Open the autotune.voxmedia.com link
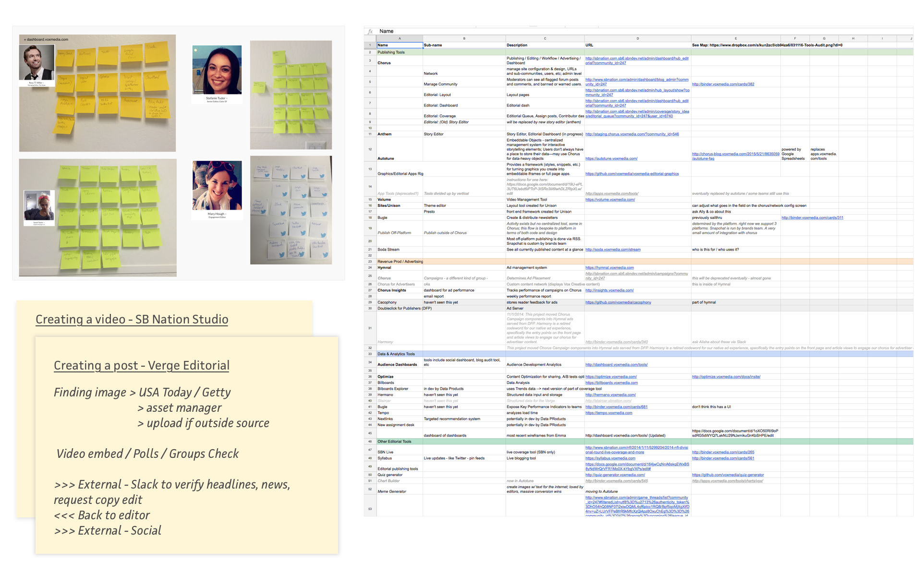924x573 pixels. point(611,158)
